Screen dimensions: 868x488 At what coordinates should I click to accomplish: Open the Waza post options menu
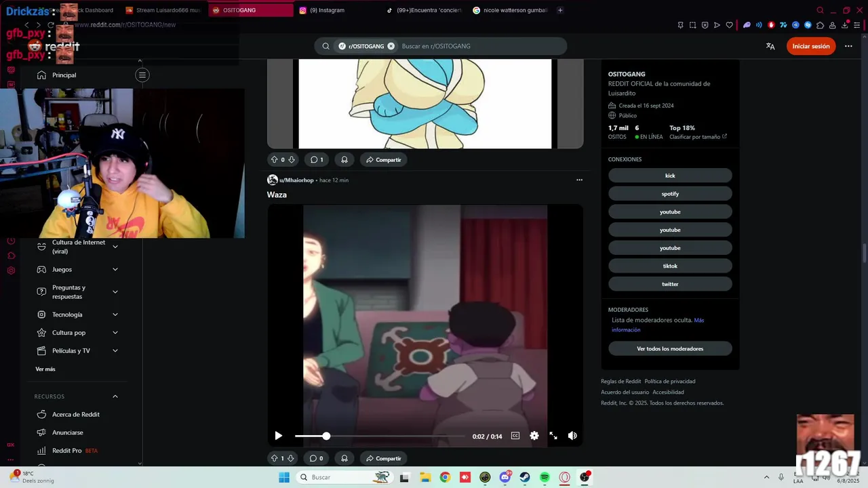[579, 180]
